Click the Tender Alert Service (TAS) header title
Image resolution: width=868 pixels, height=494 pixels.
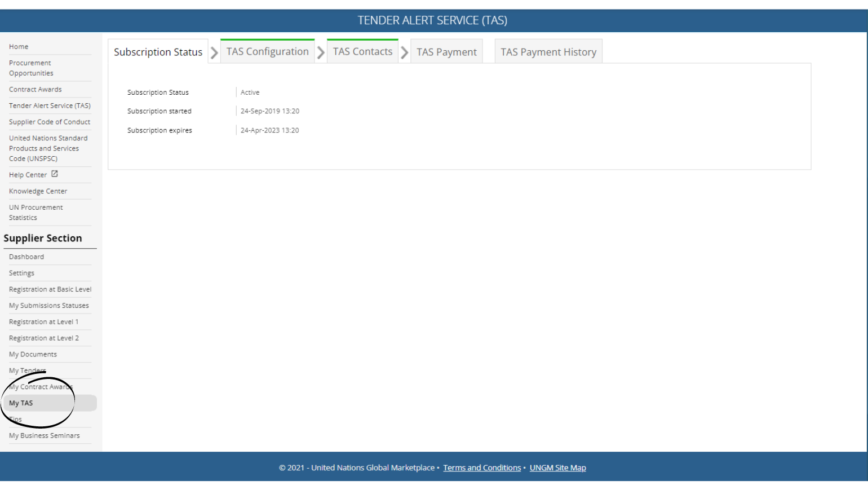tap(432, 20)
